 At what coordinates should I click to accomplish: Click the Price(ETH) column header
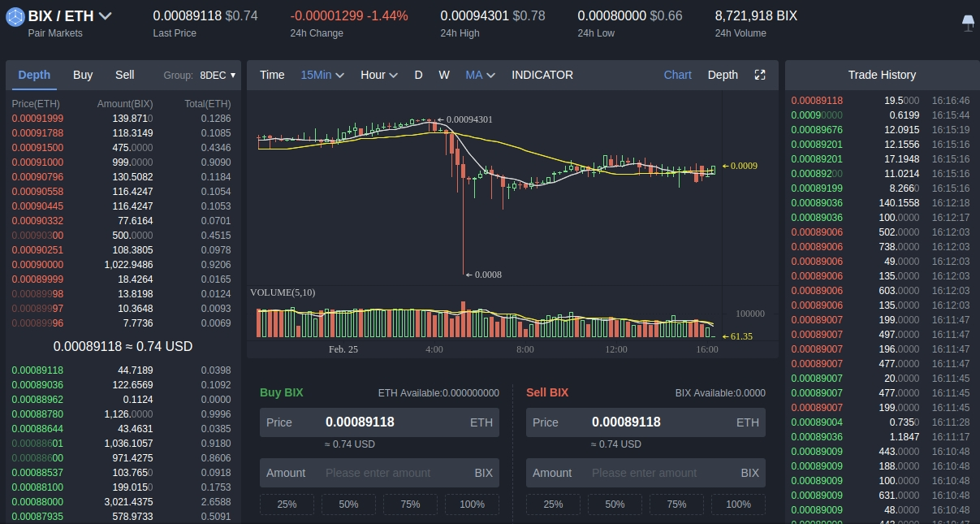coord(36,104)
